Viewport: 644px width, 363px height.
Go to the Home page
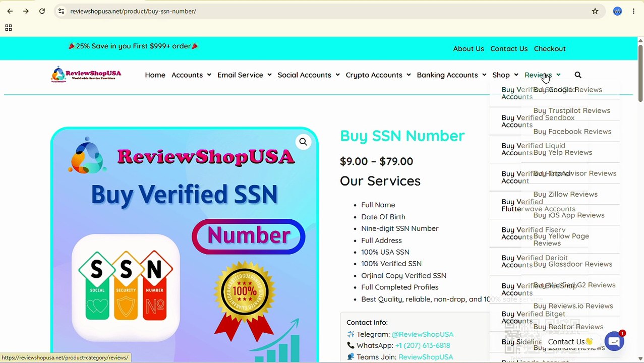(155, 75)
